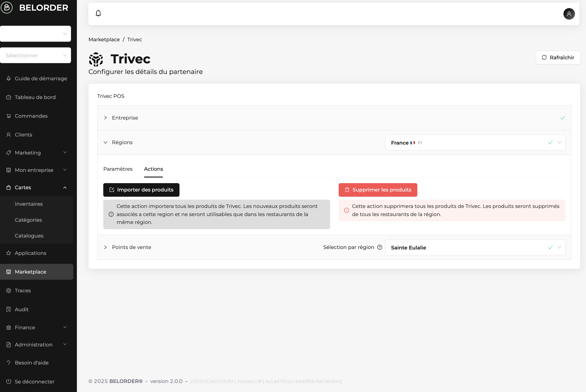
Task: Click question mark icon beside Besoin d'aide
Action: [x=9, y=363]
